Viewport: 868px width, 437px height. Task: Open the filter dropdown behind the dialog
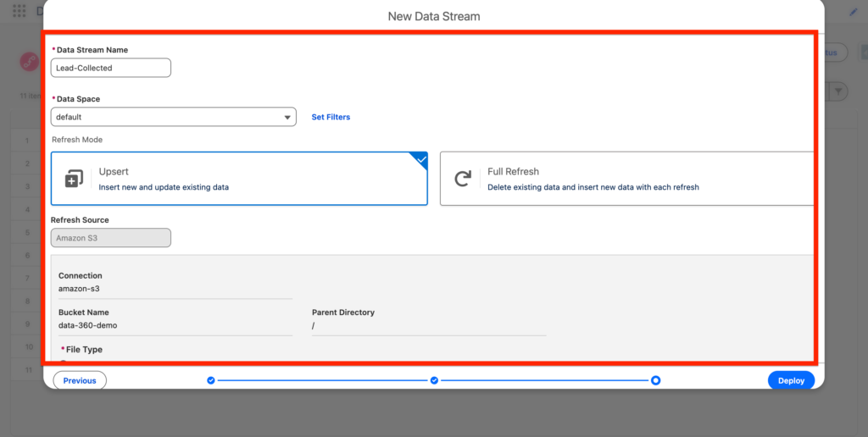[x=838, y=91]
